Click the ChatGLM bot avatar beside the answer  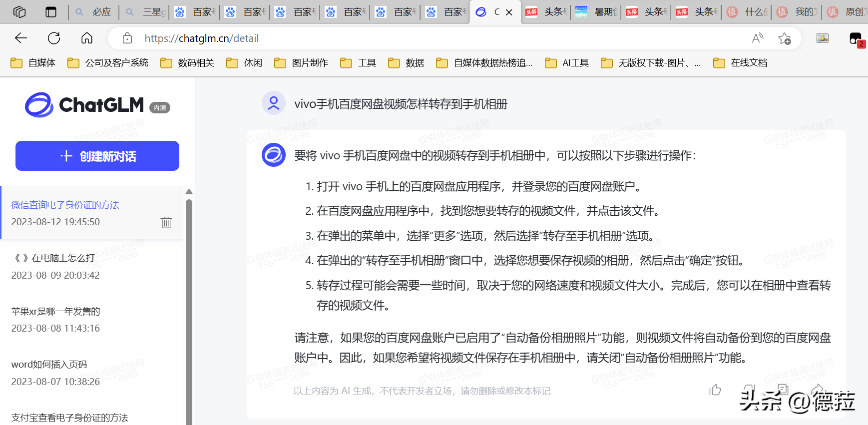[x=274, y=155]
